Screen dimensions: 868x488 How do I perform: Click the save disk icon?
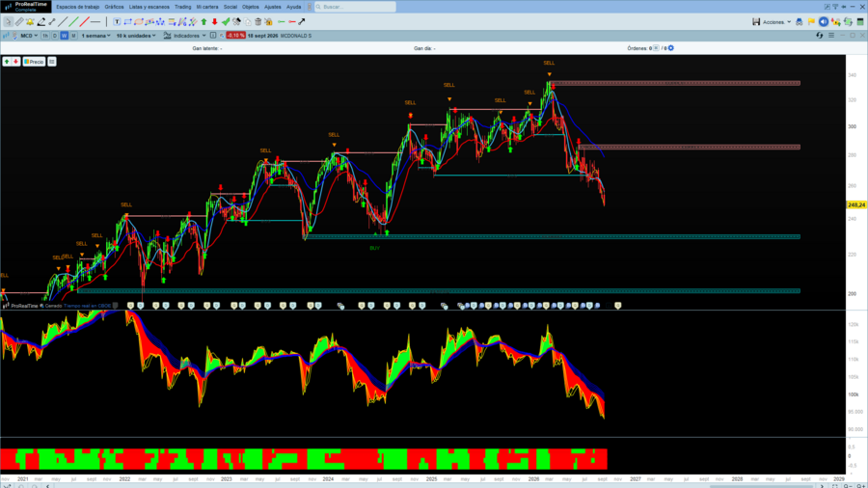(x=756, y=22)
